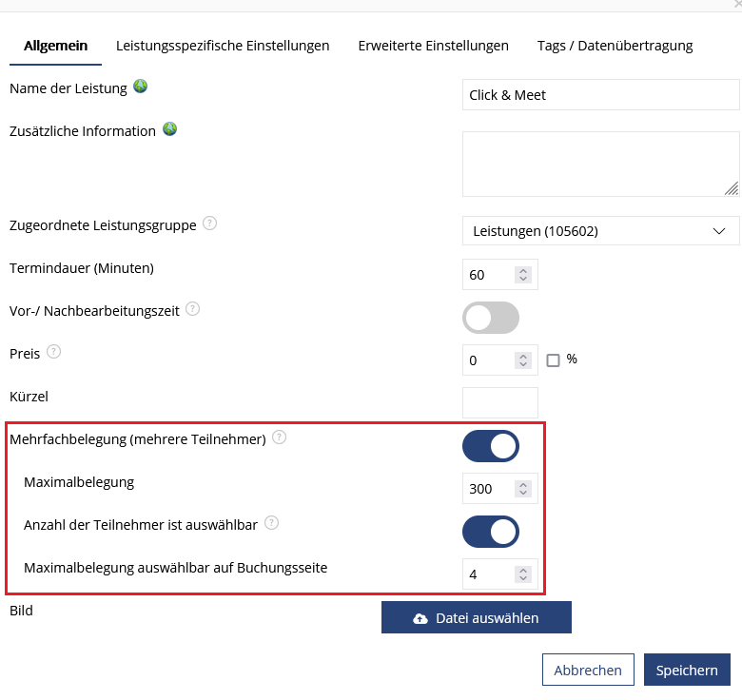Turn off Anzahl der Teilnehmer ist auswählbar

[x=491, y=532]
